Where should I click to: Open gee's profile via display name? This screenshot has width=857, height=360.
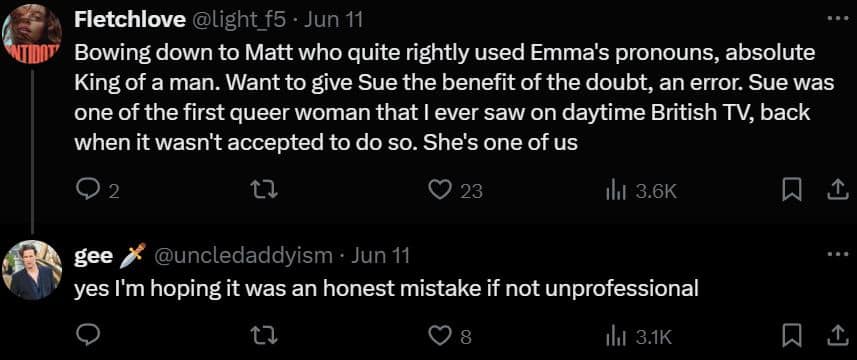[x=94, y=256]
